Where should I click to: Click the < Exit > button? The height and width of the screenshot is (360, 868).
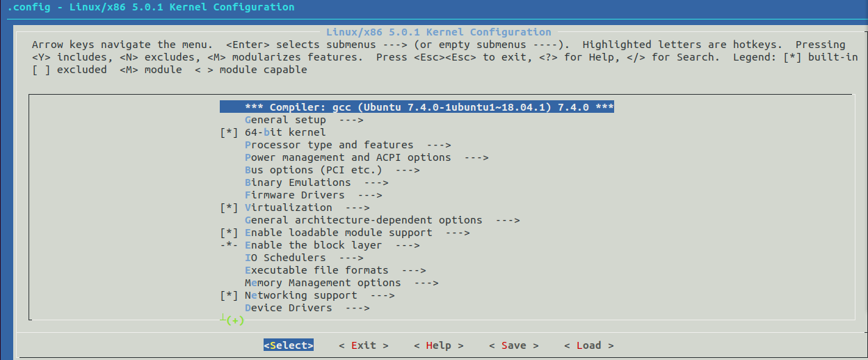[x=364, y=345]
